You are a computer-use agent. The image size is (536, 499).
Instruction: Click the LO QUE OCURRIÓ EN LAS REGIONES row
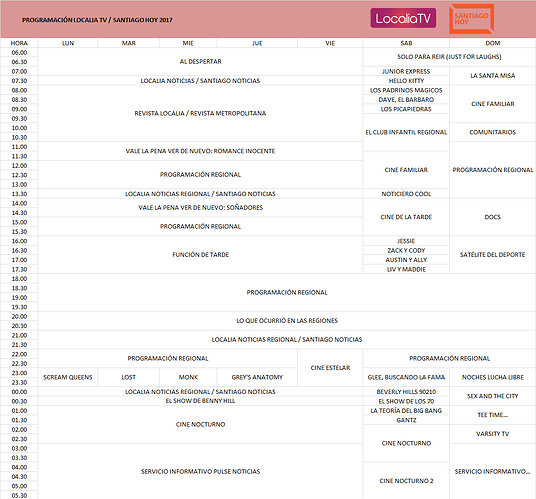coord(287,321)
